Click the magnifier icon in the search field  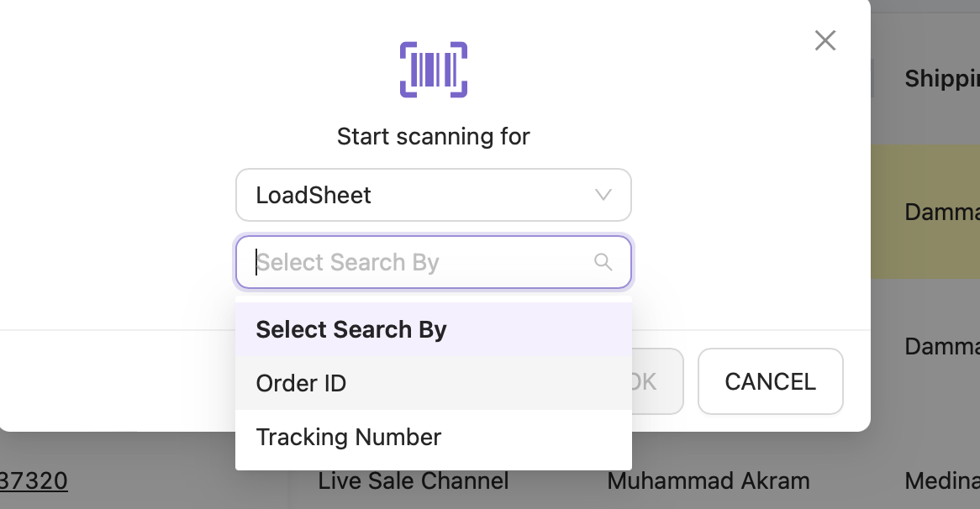(x=603, y=262)
